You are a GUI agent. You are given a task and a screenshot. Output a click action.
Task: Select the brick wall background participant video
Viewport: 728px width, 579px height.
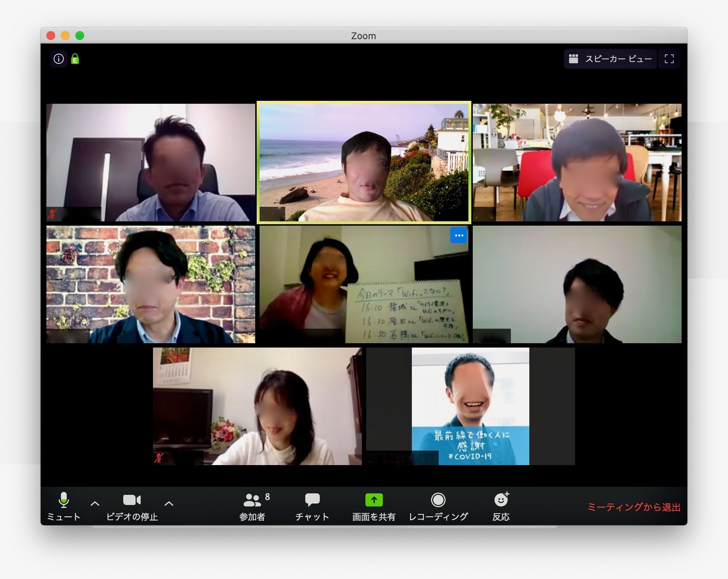pyautogui.click(x=150, y=284)
